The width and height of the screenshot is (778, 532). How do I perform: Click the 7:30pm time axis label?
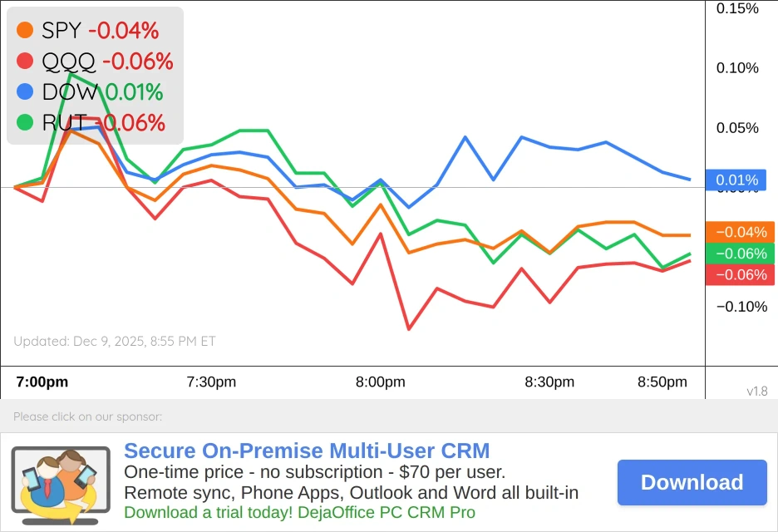(211, 382)
